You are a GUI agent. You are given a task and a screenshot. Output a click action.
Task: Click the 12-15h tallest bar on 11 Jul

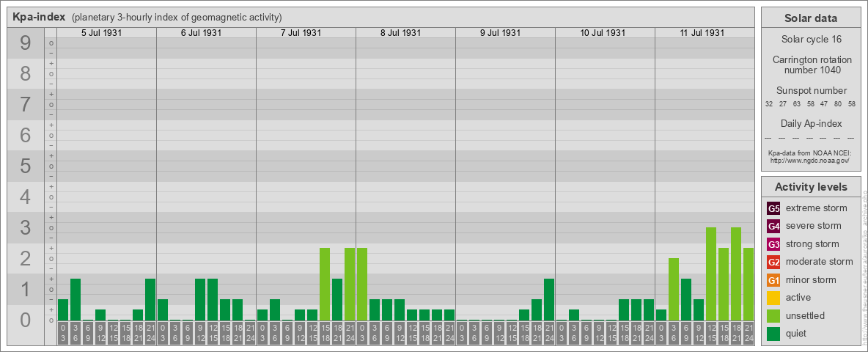point(711,274)
